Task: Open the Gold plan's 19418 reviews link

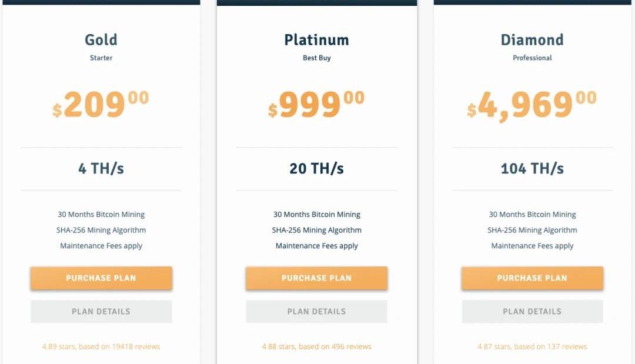Action: pyautogui.click(x=101, y=346)
